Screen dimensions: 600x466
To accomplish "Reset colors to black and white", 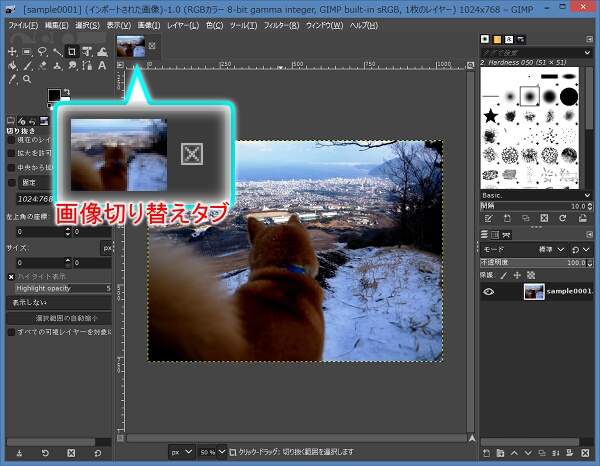I will click(x=50, y=106).
